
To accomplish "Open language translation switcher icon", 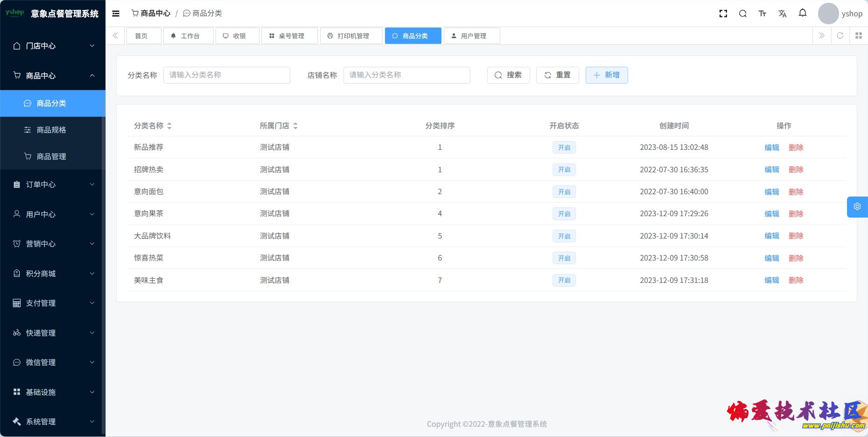I will 783,14.
